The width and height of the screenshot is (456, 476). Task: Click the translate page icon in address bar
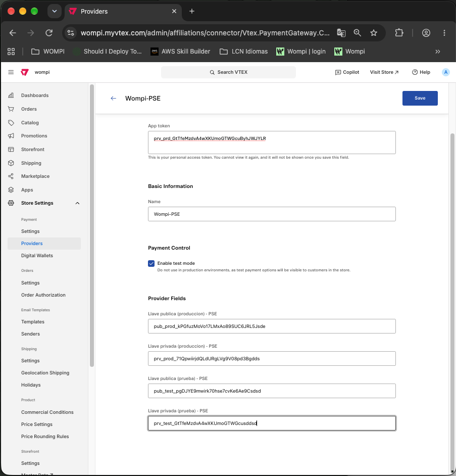click(341, 33)
